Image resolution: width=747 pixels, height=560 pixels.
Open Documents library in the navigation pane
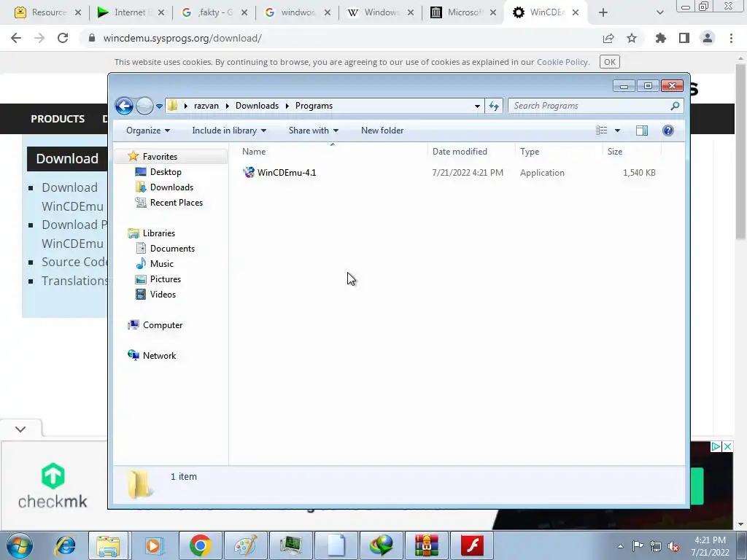click(x=172, y=248)
